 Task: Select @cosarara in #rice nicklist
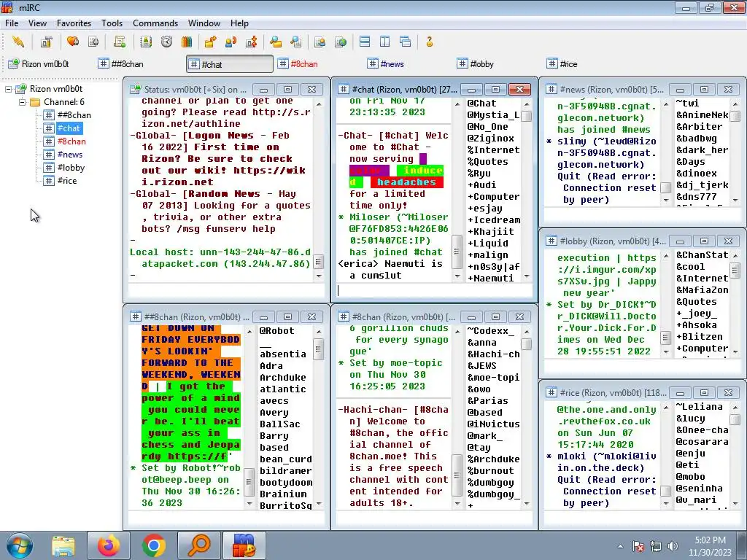click(701, 441)
